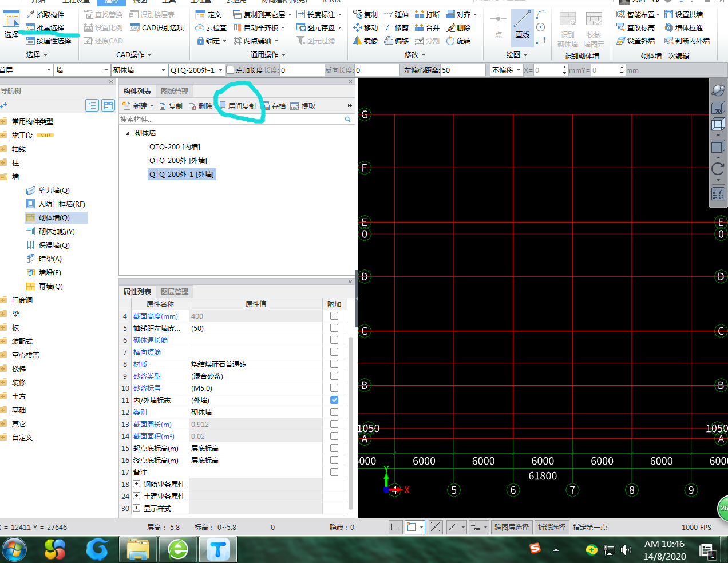Click the 删除 delete tool in ribbon

click(x=458, y=27)
